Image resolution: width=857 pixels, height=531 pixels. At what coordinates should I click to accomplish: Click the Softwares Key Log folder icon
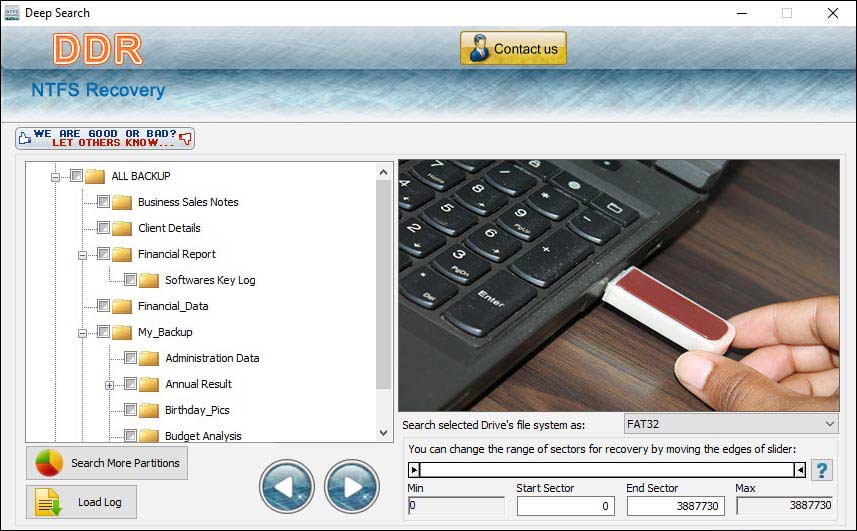[x=149, y=280]
